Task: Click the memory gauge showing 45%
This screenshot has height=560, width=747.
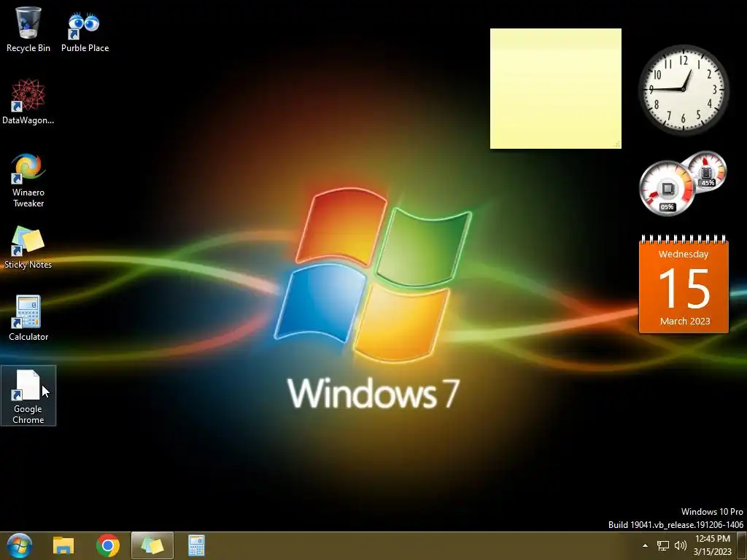Action: (x=706, y=171)
